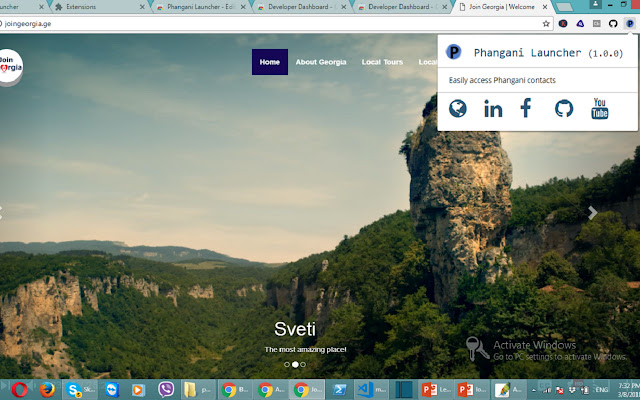Image resolution: width=640 pixels, height=400 pixels.
Task: Go to the Home nav item
Action: tap(270, 62)
